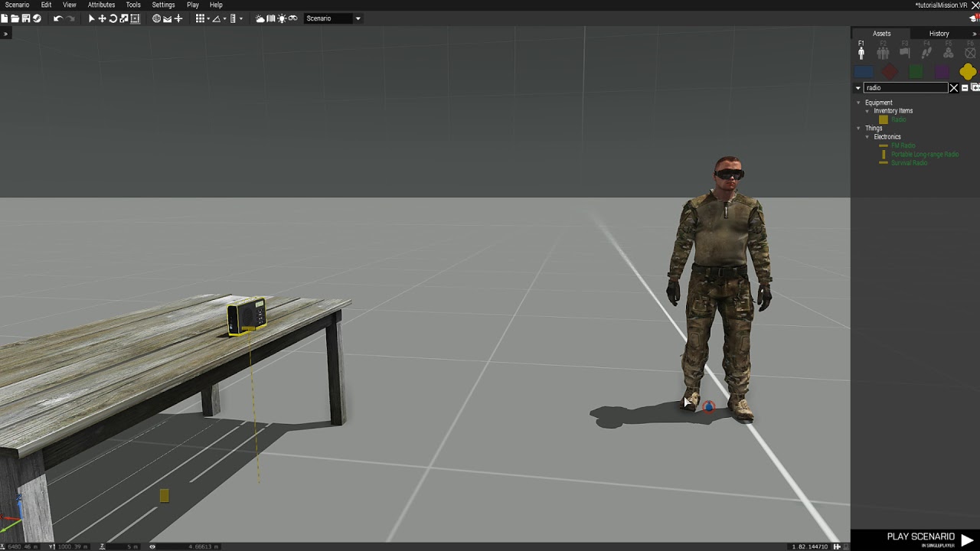The width and height of the screenshot is (980, 551).
Task: Open the Attributes menu
Action: tap(101, 5)
